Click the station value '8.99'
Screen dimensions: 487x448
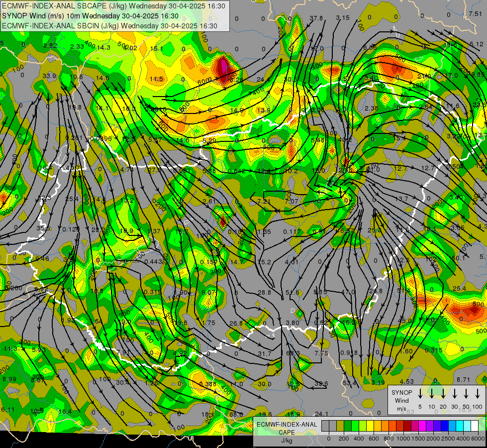(9, 379)
